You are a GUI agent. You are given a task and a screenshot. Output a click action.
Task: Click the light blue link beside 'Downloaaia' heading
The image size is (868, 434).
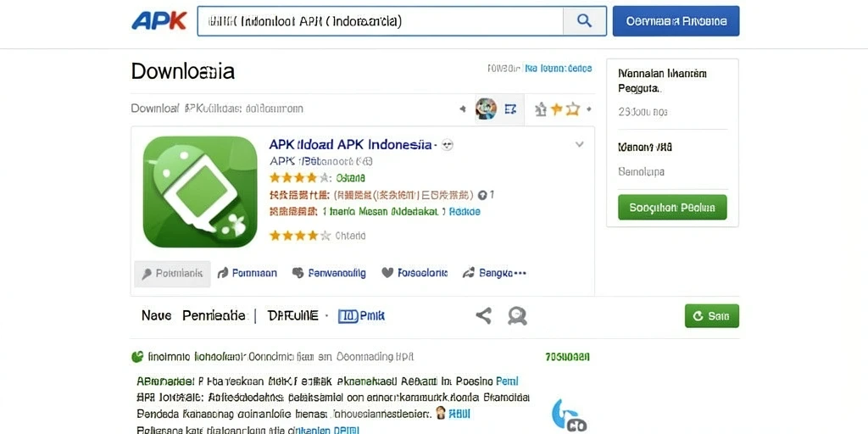pyautogui.click(x=559, y=69)
